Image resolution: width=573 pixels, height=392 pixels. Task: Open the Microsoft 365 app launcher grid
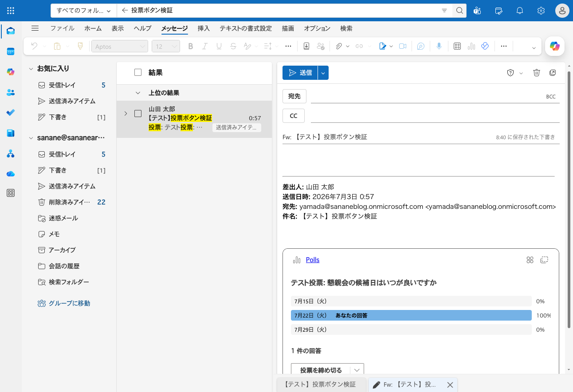[x=11, y=11]
